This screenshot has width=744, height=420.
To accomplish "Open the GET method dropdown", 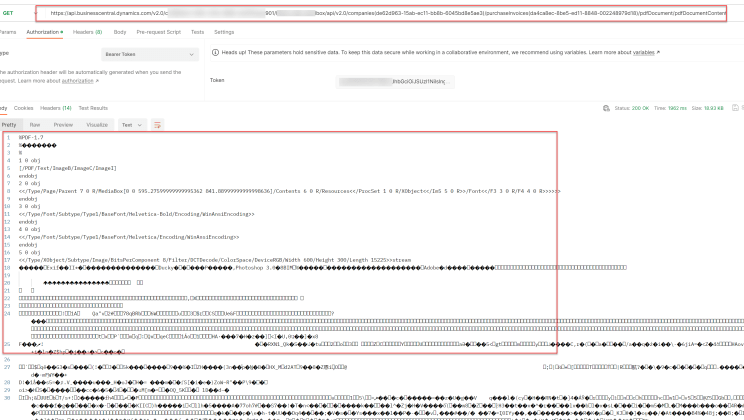I will tap(19, 13).
